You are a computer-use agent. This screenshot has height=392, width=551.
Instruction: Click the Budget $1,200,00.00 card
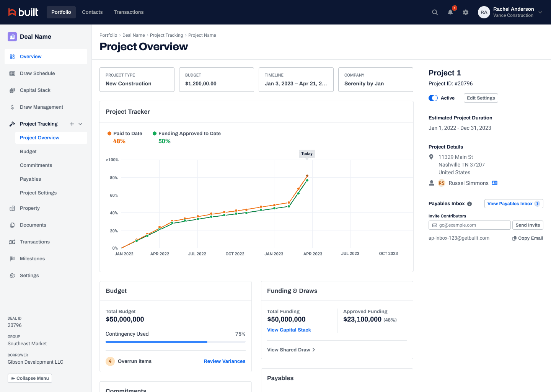tap(217, 80)
